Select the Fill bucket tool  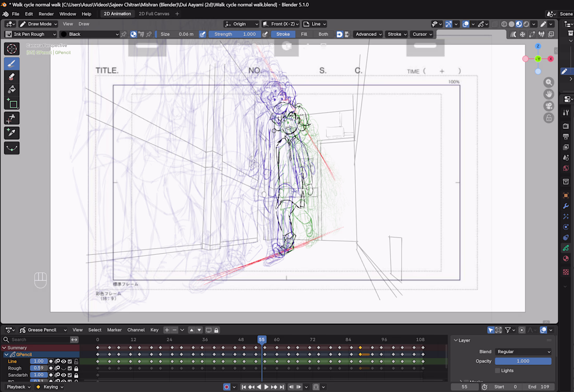(11, 90)
